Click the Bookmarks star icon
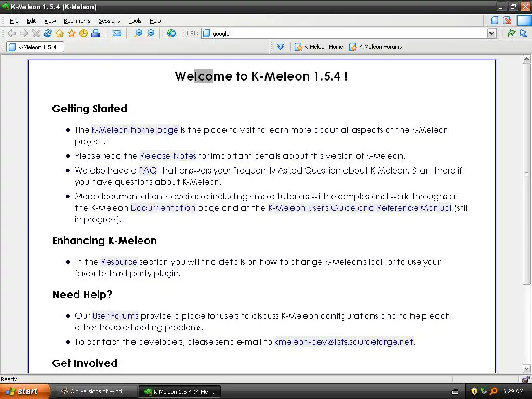Image resolution: width=532 pixels, height=399 pixels. point(72,33)
